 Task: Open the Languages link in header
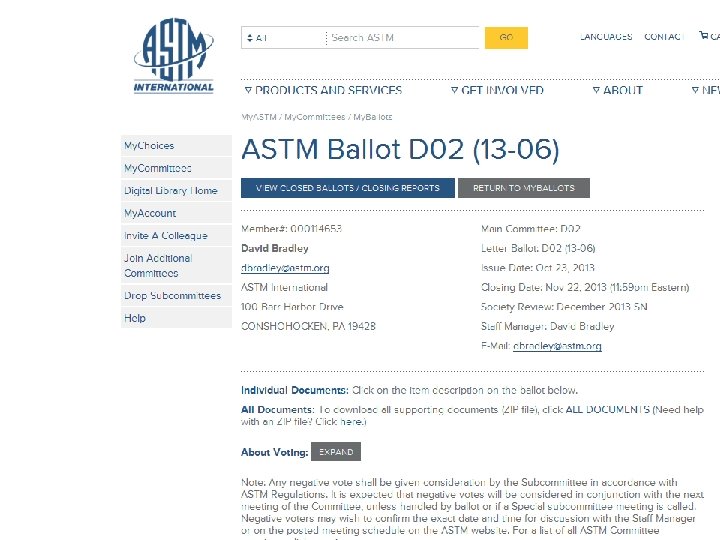coord(606,37)
